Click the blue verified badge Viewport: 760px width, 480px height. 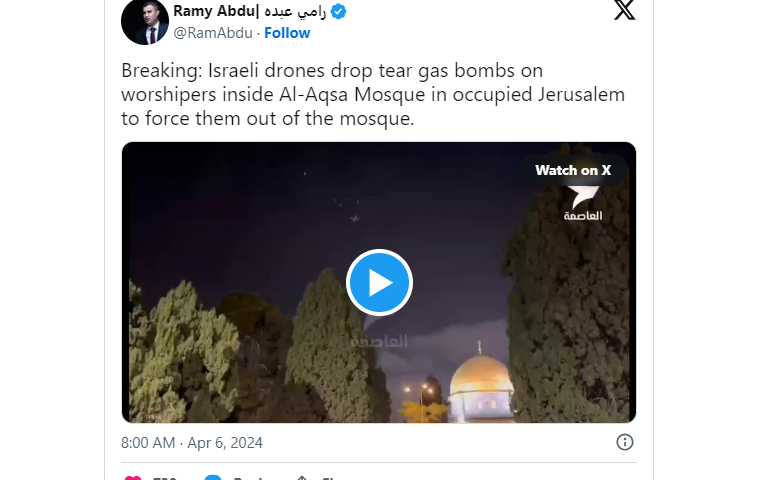[338, 11]
